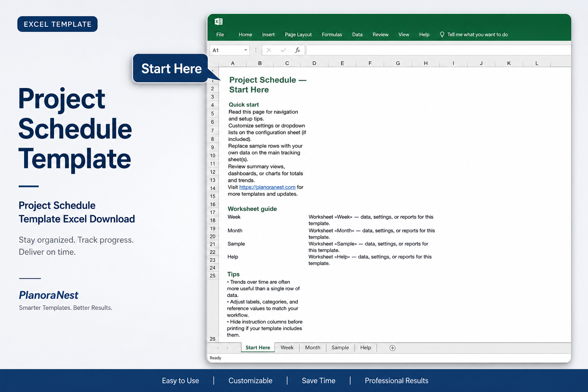Screen dimensions: 588x392
Task: Click the lightbulb Tell me icon
Action: [x=442, y=34]
